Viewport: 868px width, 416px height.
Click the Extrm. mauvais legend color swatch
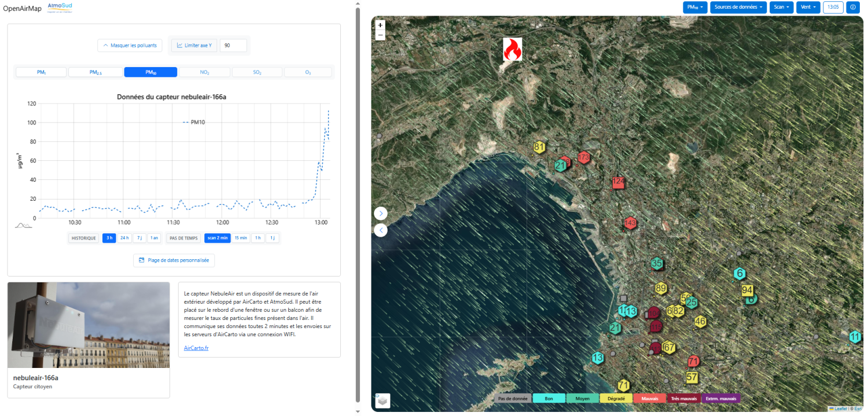point(721,399)
